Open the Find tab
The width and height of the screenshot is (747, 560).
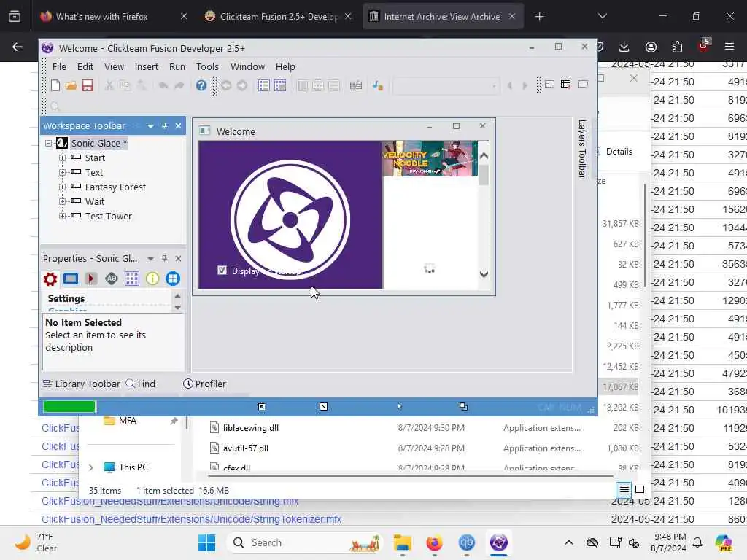(141, 384)
